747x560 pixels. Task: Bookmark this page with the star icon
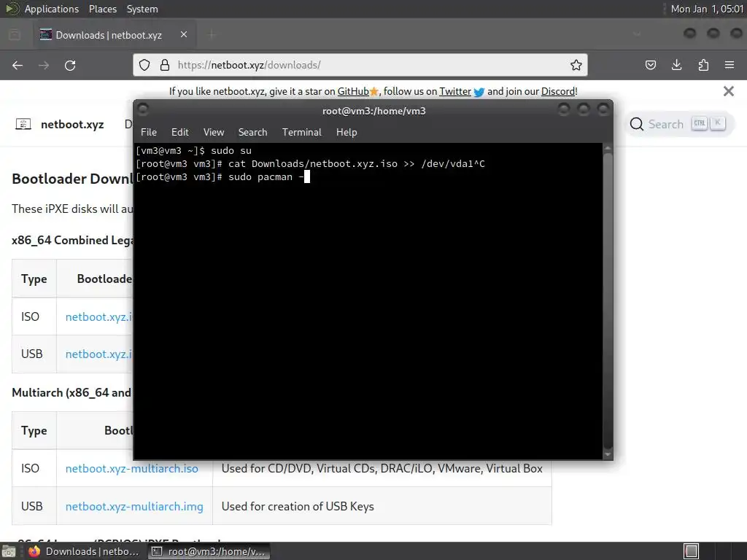tap(576, 65)
